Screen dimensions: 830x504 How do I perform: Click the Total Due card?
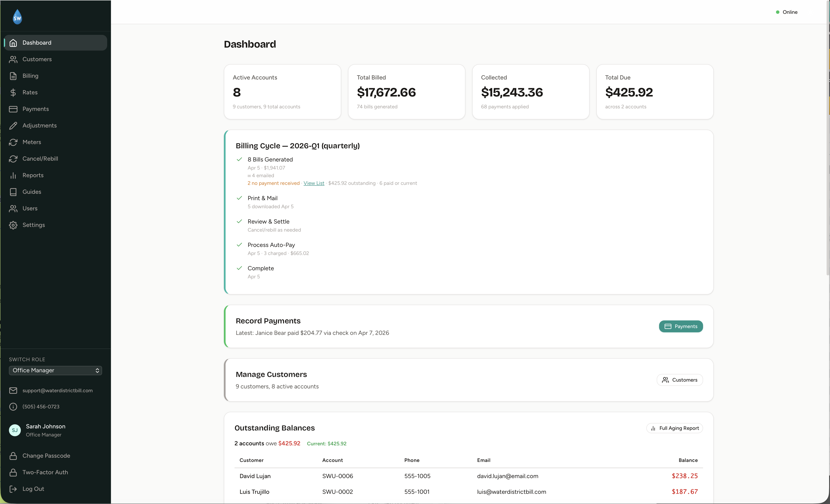click(x=655, y=92)
